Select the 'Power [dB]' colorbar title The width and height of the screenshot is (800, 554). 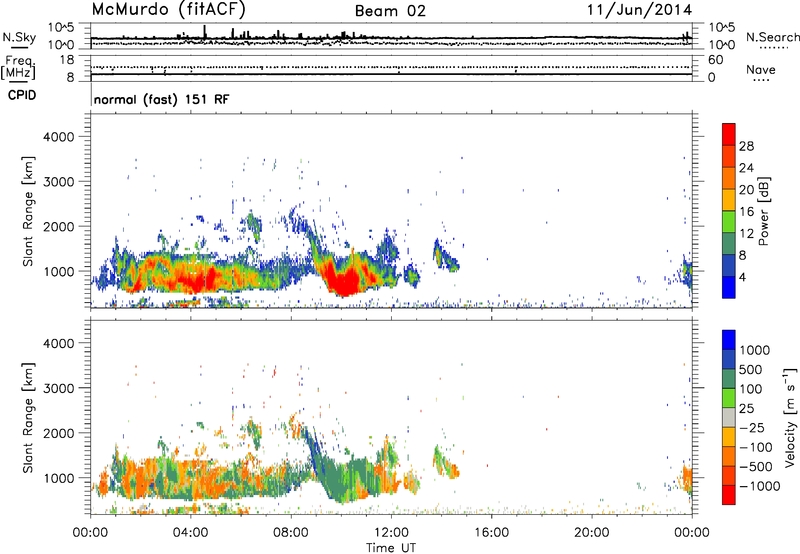click(763, 211)
